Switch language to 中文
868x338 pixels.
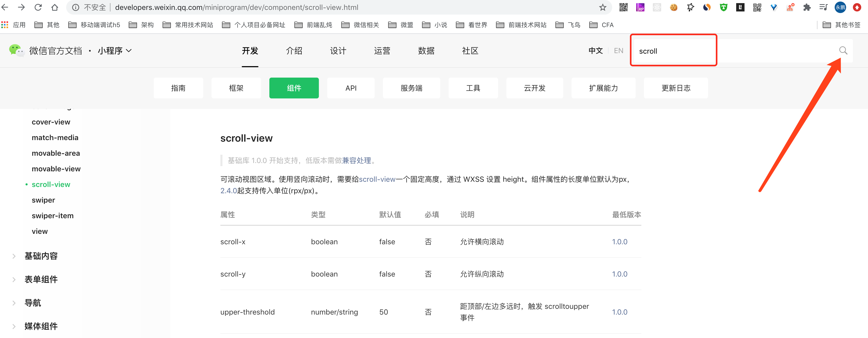point(596,51)
